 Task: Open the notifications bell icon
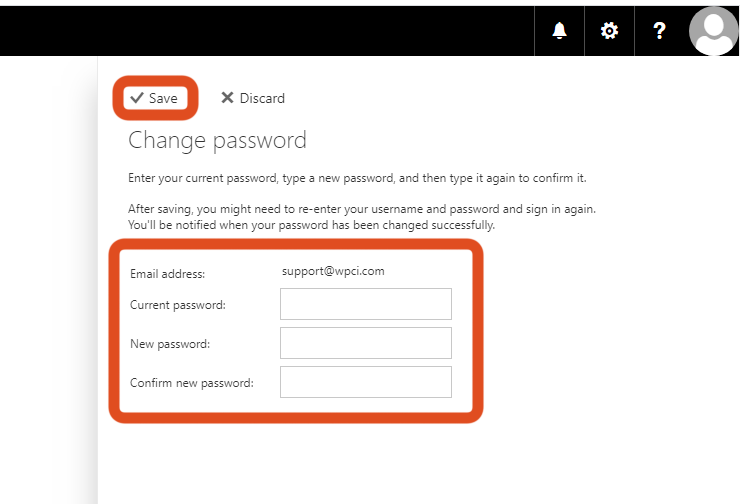(559, 31)
